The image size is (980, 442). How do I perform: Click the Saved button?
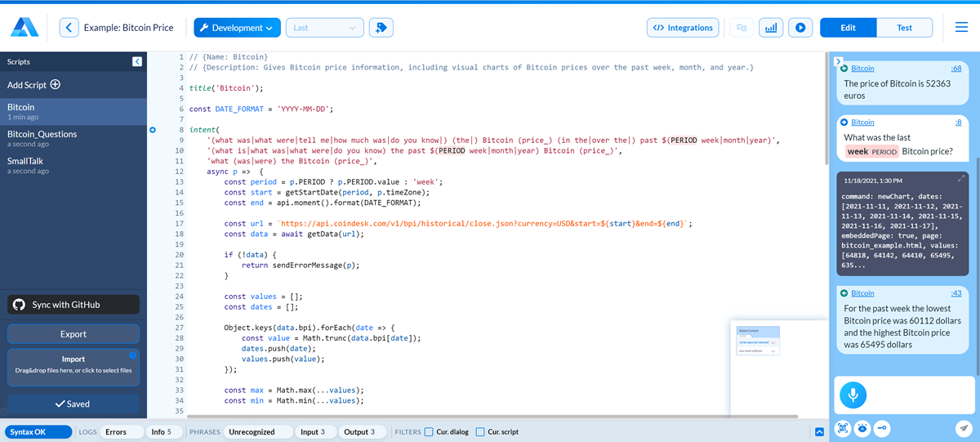pyautogui.click(x=73, y=404)
